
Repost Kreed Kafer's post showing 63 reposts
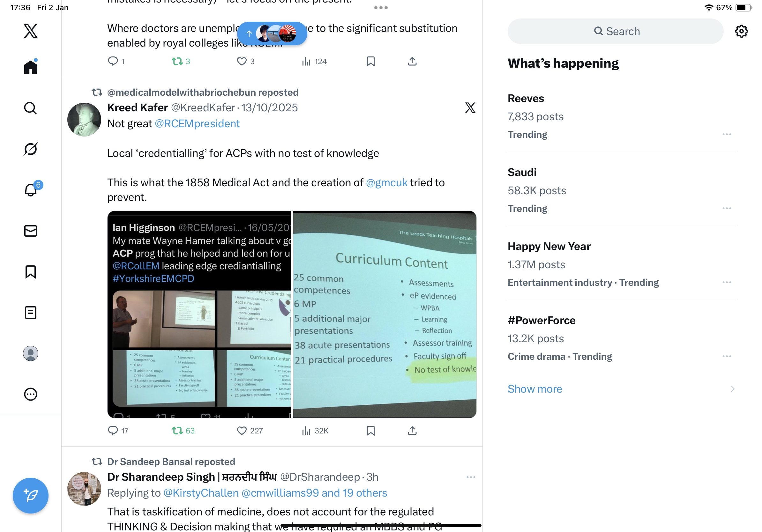(x=183, y=431)
